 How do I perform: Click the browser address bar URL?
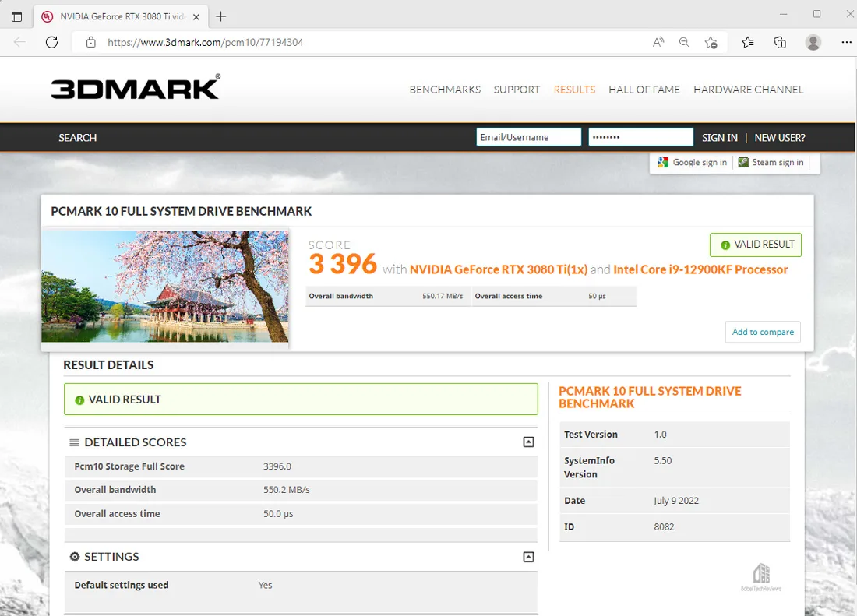pos(206,42)
